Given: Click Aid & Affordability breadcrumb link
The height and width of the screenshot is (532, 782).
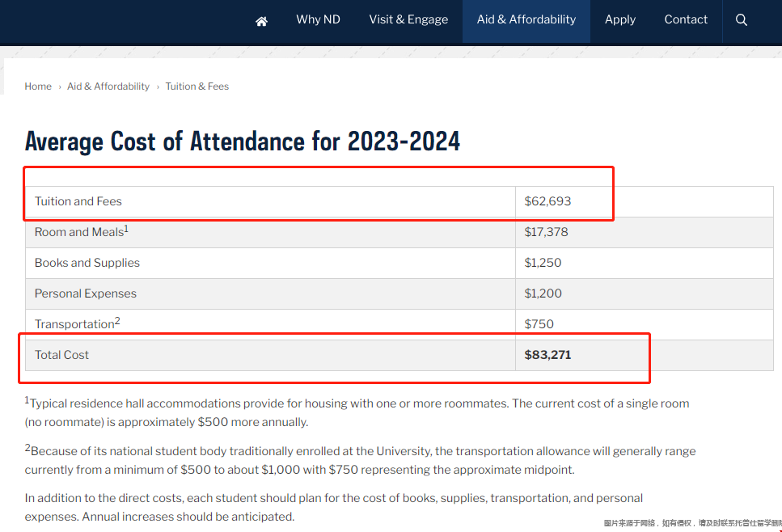Looking at the screenshot, I should (108, 87).
